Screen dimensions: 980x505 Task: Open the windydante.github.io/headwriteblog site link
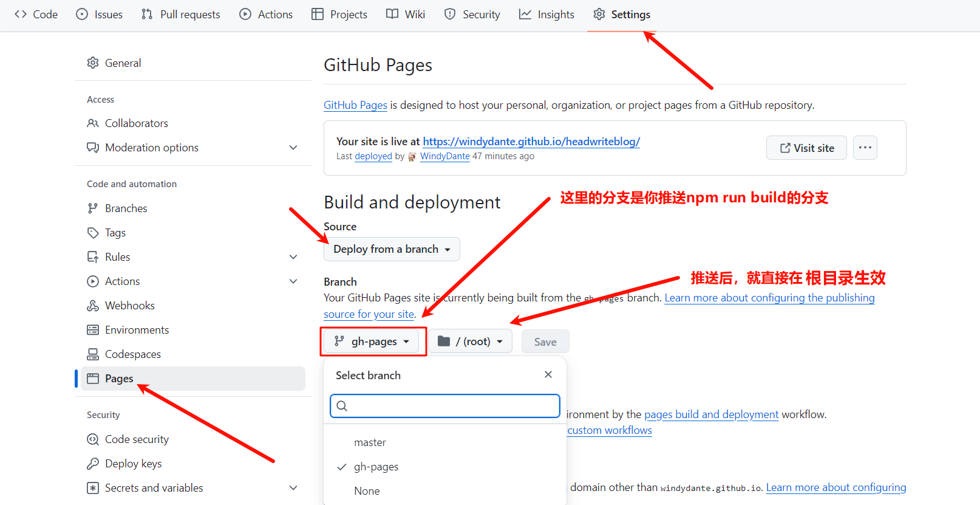pyautogui.click(x=531, y=142)
